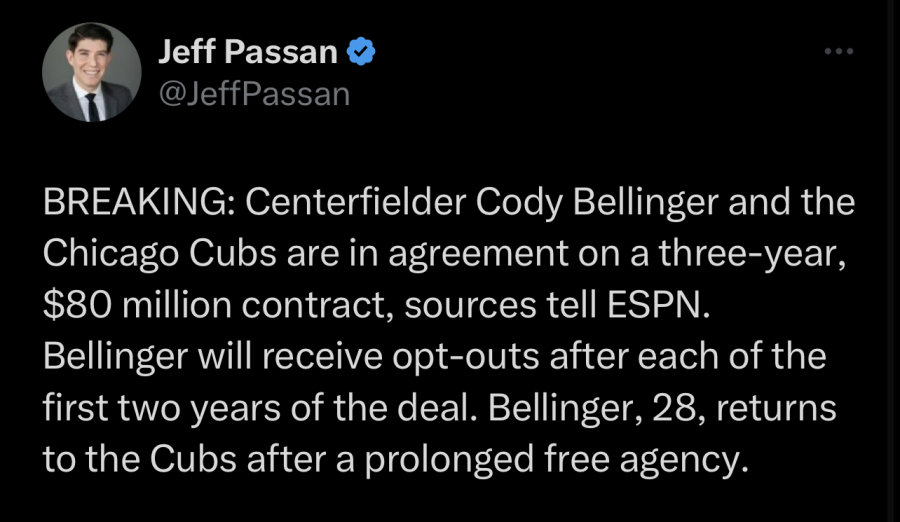Screen dimensions: 900x522
Task: Open the three-dot more options menu
Action: pyautogui.click(x=839, y=51)
